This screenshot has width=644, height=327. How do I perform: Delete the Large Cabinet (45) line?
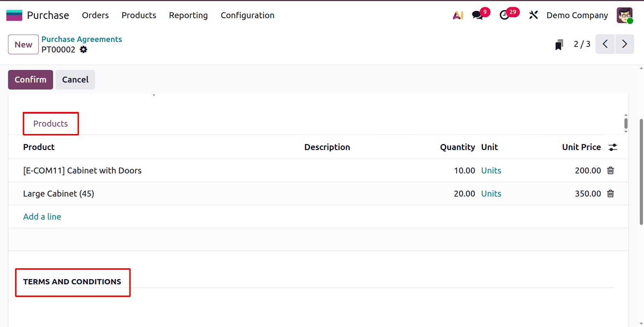[x=610, y=193]
